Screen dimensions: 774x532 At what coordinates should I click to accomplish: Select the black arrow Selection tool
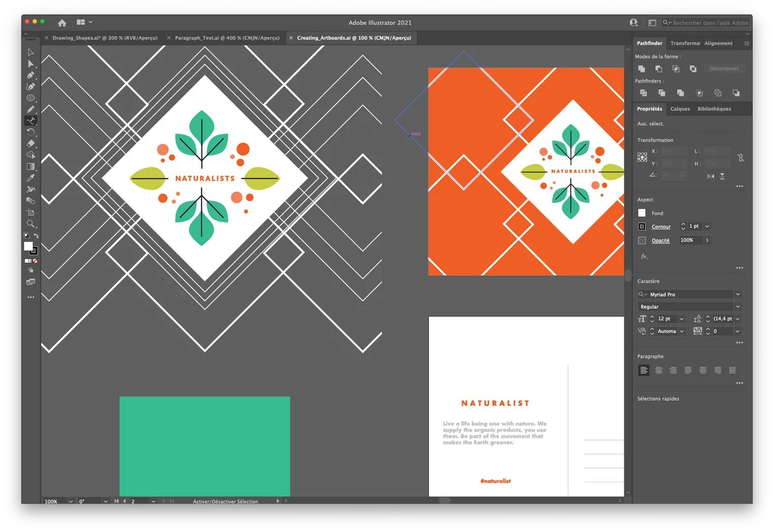point(30,52)
